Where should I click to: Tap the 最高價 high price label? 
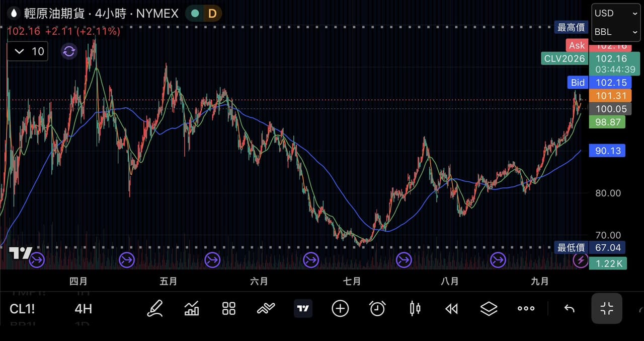571,27
